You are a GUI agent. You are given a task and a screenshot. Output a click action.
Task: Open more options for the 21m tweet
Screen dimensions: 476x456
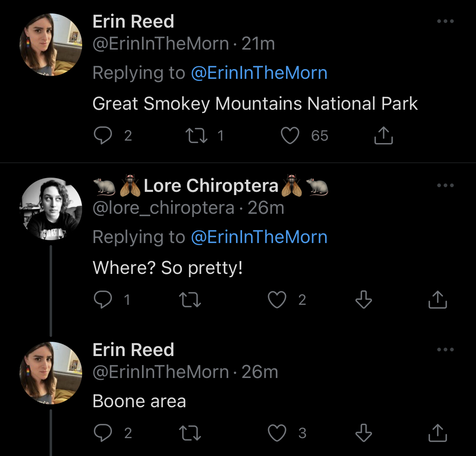(445, 22)
